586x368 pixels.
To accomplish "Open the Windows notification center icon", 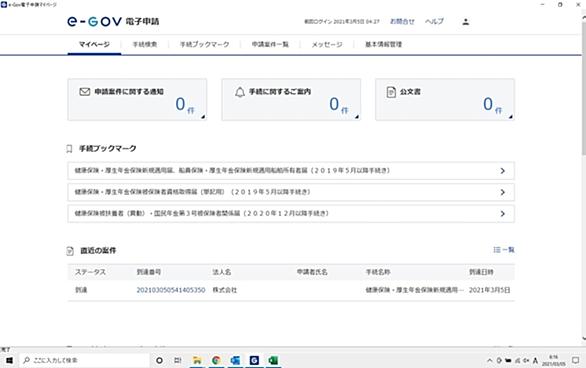I will click(576, 360).
